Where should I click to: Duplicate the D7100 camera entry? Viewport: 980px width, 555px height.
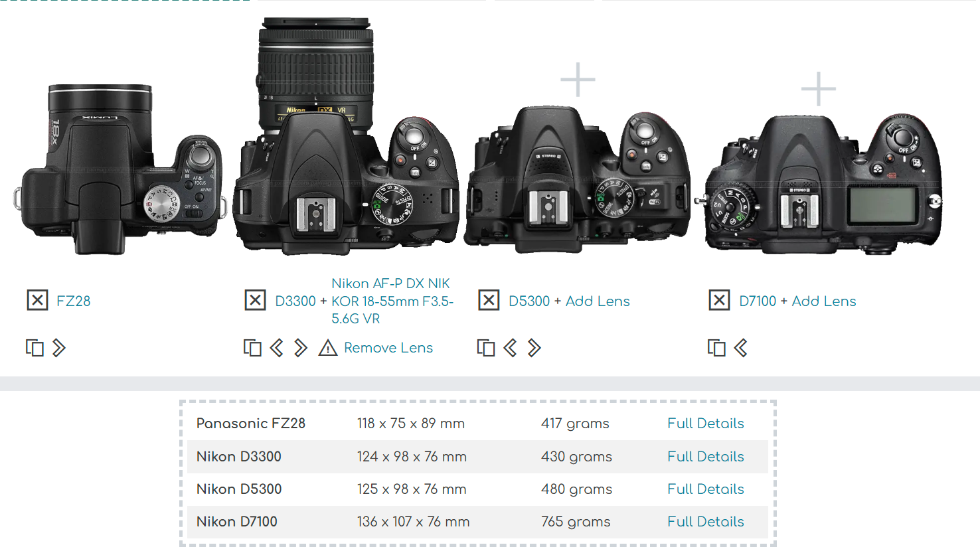(716, 348)
